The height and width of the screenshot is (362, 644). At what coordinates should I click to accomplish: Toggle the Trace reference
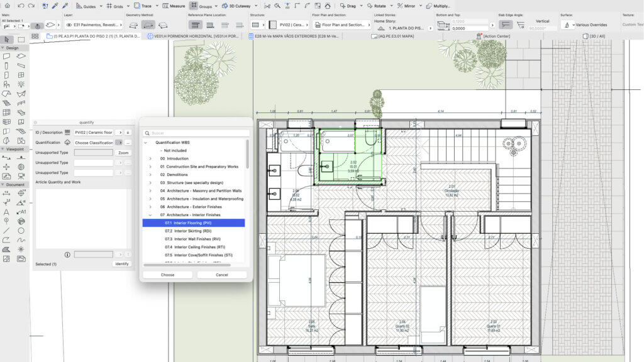[x=143, y=6]
